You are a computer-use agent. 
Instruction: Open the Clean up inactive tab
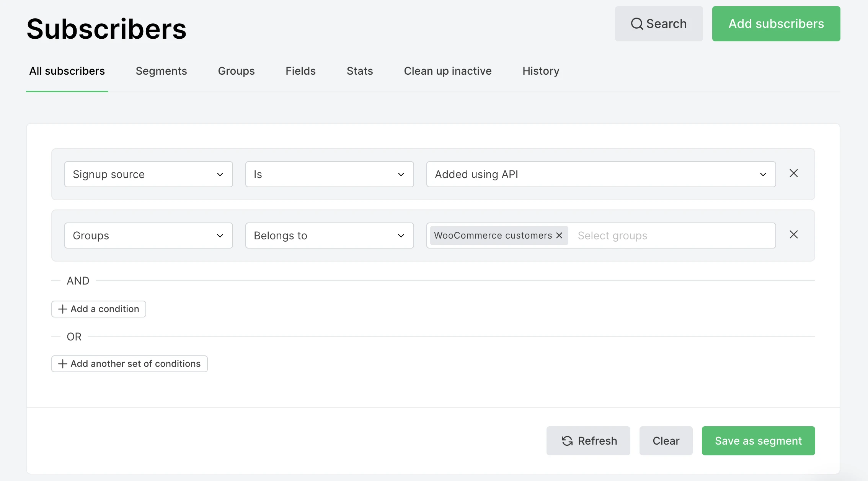447,71
